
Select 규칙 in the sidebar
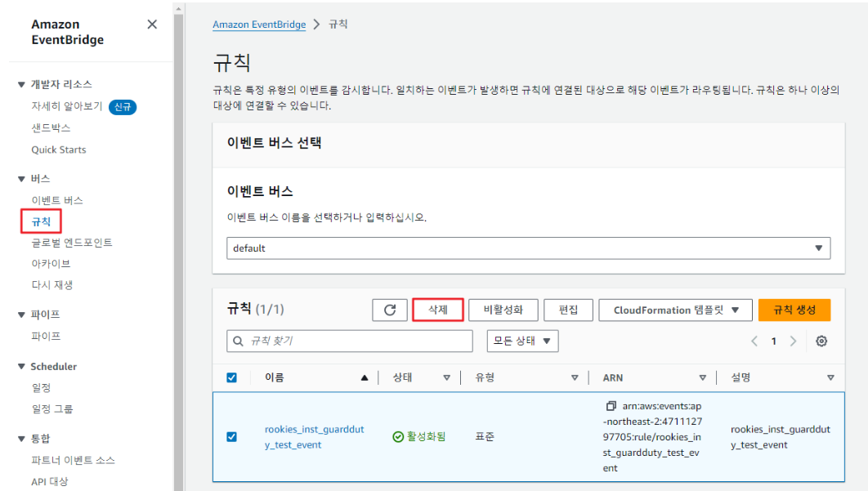point(41,221)
